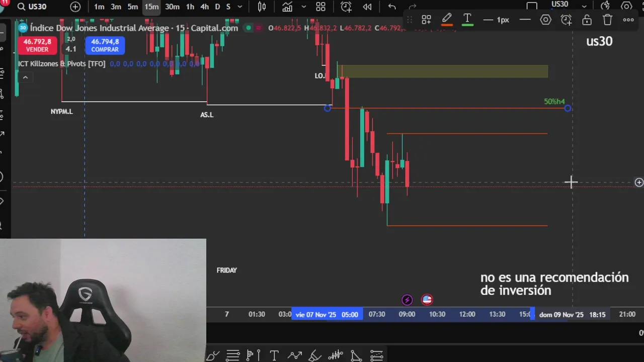Select the 15m timeframe
The height and width of the screenshot is (362, 644).
tap(151, 7)
